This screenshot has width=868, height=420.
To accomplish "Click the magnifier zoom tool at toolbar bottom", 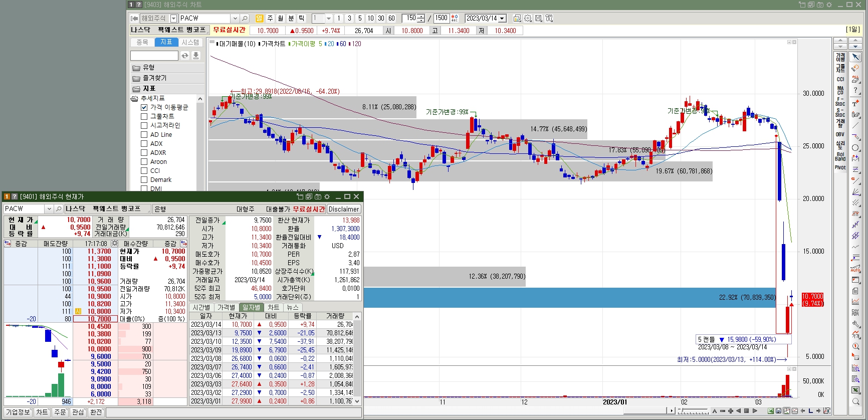I will 855,401.
